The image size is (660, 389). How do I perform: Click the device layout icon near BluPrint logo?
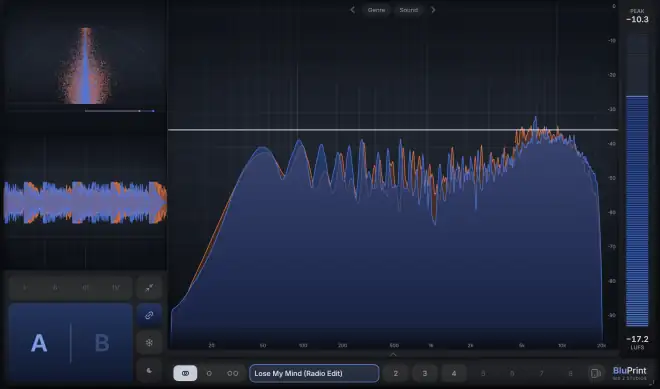[596, 373]
